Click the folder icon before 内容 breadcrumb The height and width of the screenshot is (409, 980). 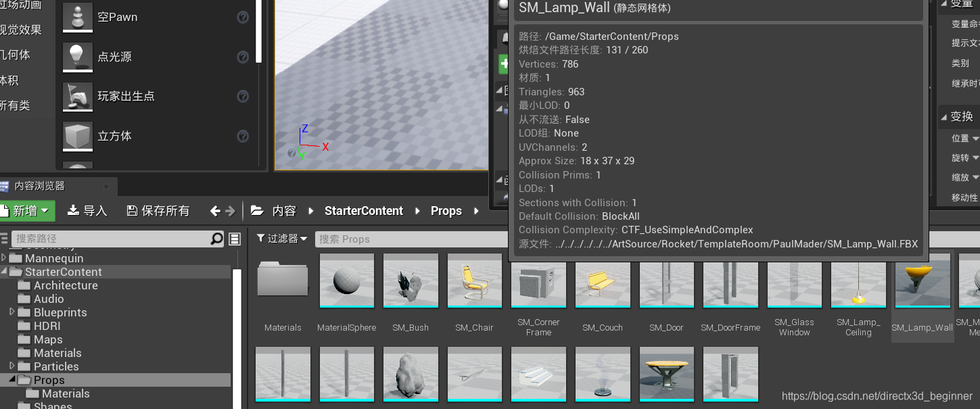pyautogui.click(x=257, y=211)
